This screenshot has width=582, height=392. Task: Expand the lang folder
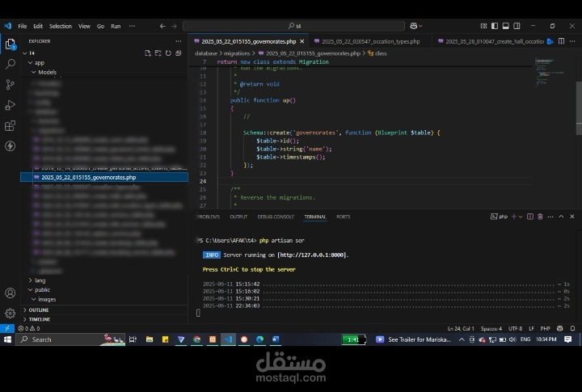pyautogui.click(x=31, y=280)
